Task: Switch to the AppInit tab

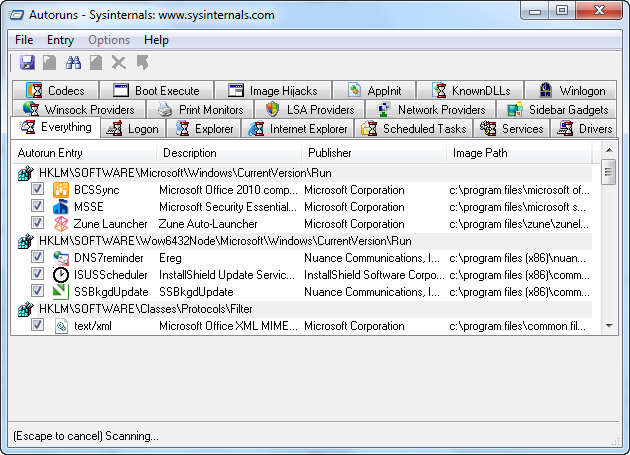Action: click(374, 90)
